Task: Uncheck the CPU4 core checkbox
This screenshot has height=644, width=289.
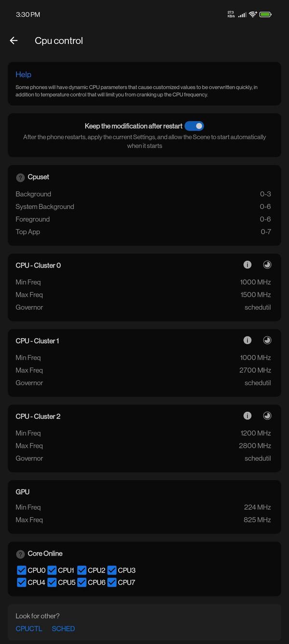Action: coord(21,582)
